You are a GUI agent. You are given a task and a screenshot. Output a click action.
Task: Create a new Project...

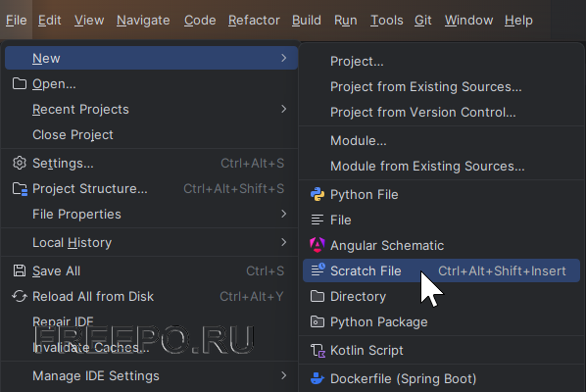(x=441, y=62)
